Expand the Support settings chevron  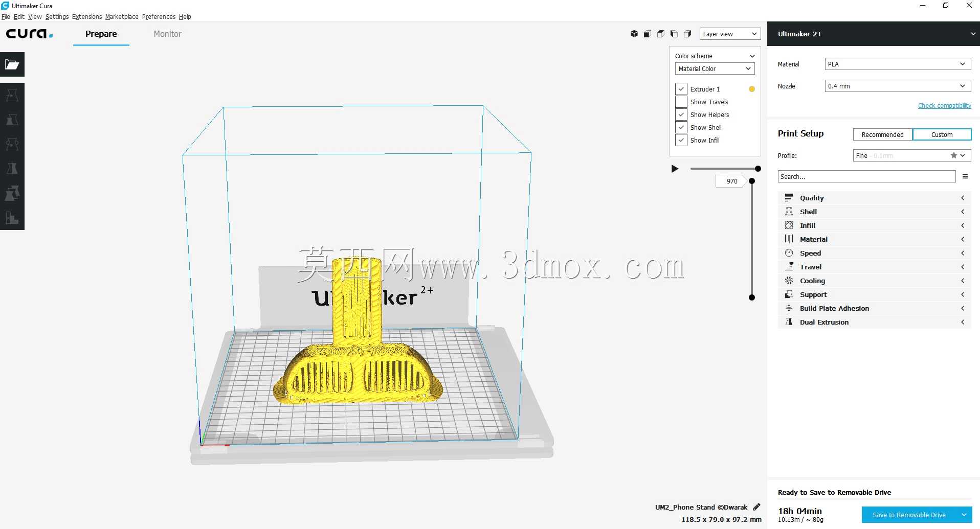tap(963, 294)
